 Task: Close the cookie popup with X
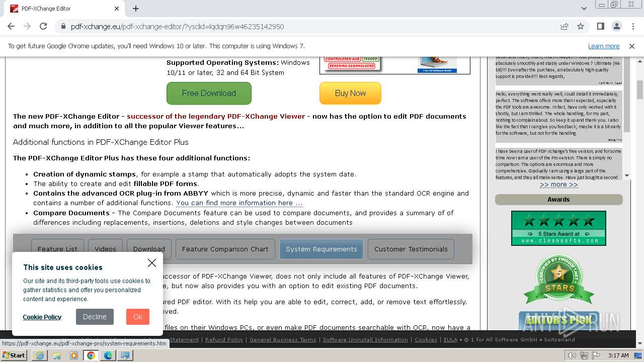click(x=152, y=262)
